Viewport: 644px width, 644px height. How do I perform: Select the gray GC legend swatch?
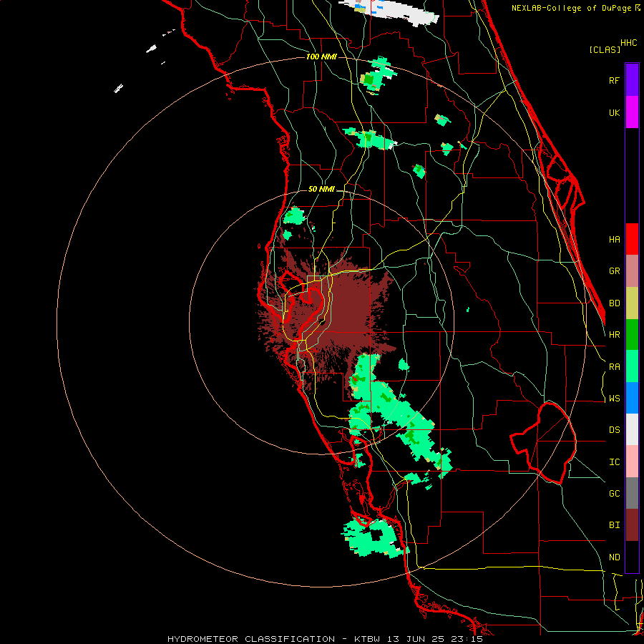pyautogui.click(x=632, y=493)
